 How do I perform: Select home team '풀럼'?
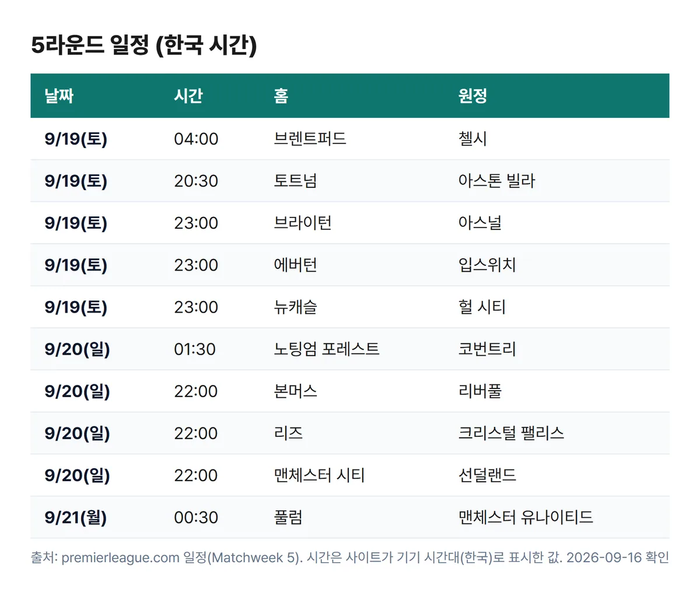(288, 517)
